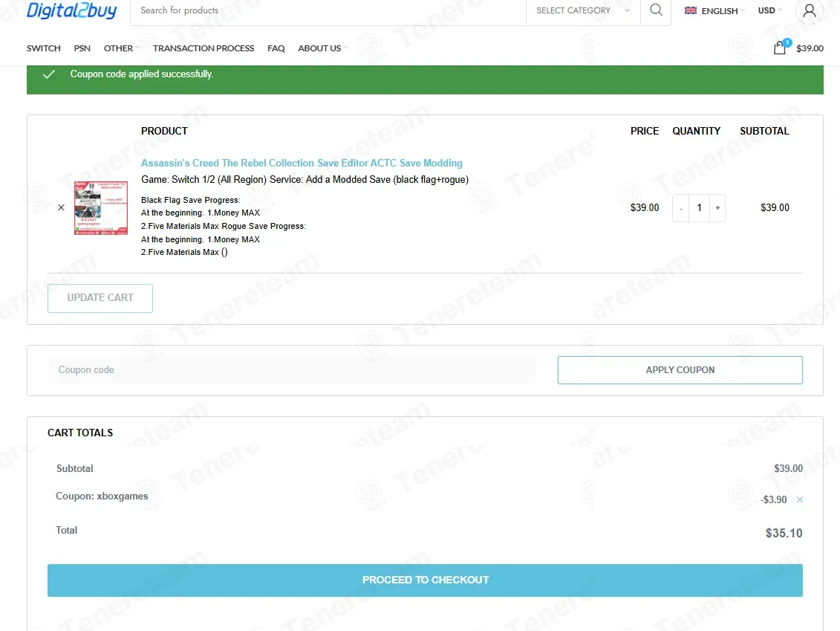Open the Transaction Process page
The width and height of the screenshot is (840, 631).
coord(204,48)
